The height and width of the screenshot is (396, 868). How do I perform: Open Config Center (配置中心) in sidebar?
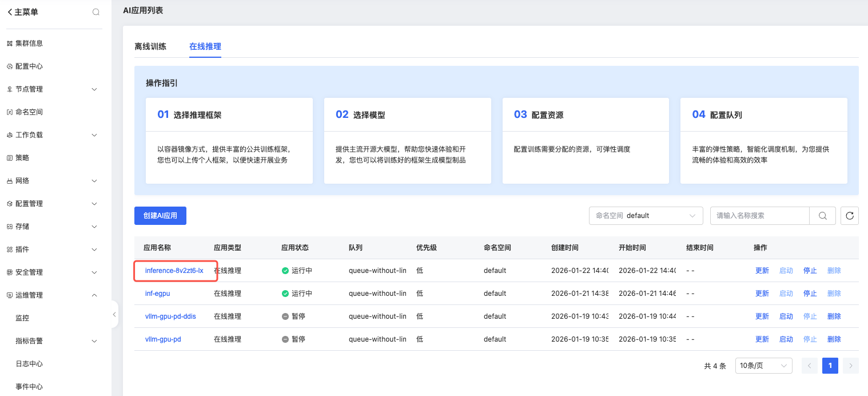click(29, 66)
